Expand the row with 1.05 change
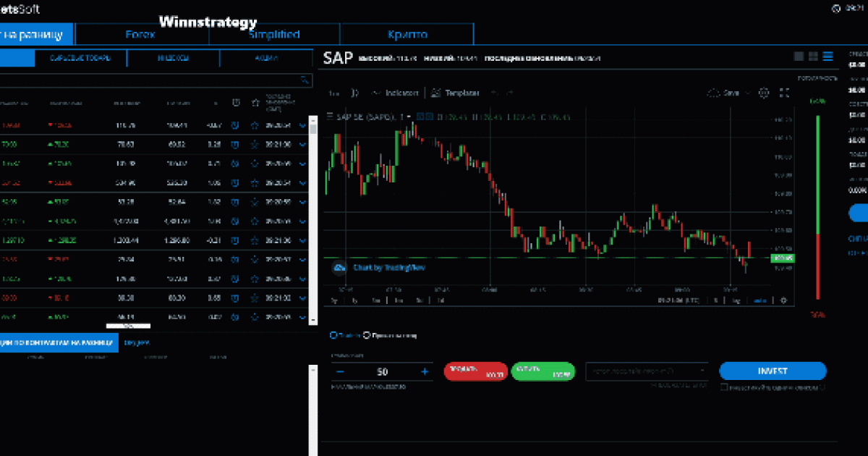Viewport: 868px width, 456px height. 302,182
